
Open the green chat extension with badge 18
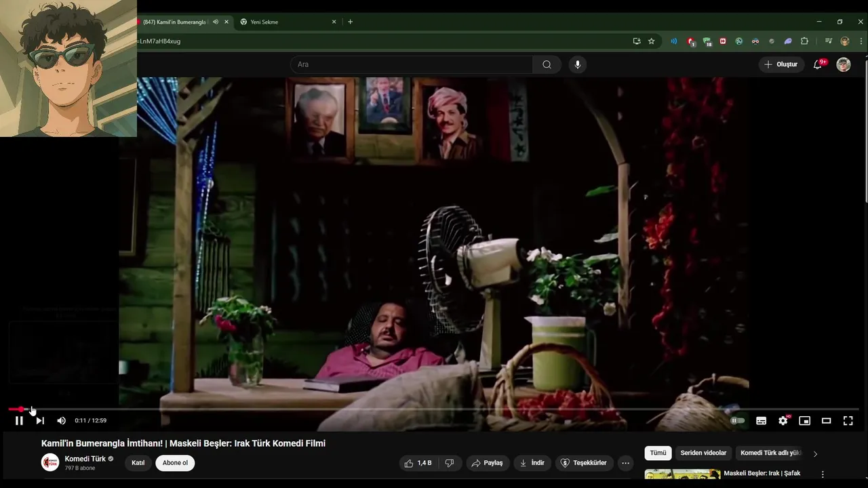point(707,41)
